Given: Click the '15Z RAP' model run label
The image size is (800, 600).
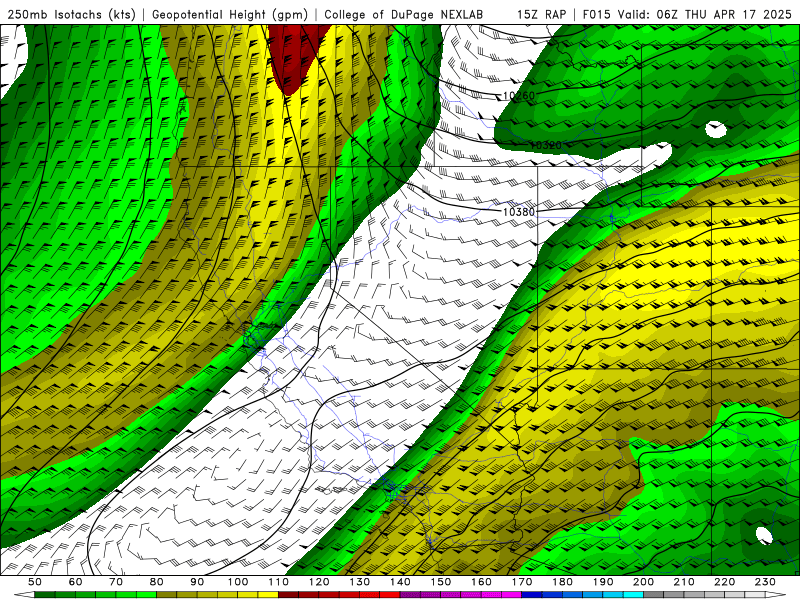Looking at the screenshot, I should coord(541,14).
